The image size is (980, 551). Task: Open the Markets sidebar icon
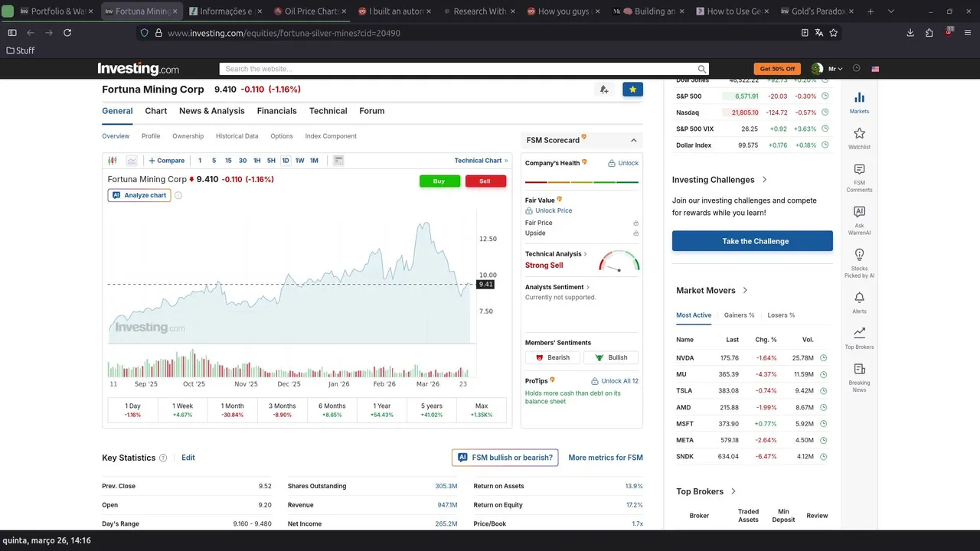point(859,98)
